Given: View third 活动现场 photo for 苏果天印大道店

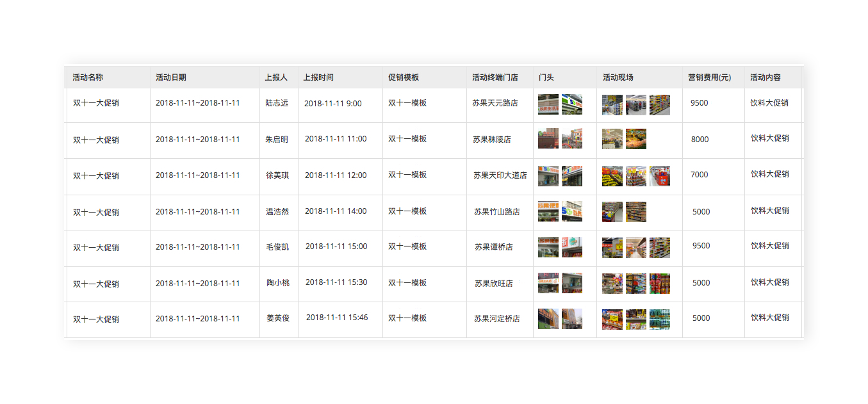Looking at the screenshot, I should [x=659, y=176].
